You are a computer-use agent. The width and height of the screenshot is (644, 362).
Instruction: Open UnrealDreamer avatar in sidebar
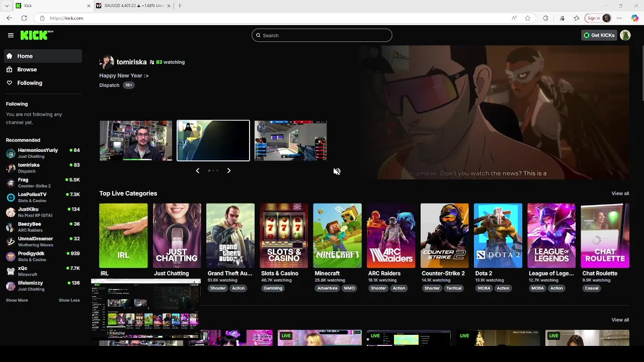(11, 242)
